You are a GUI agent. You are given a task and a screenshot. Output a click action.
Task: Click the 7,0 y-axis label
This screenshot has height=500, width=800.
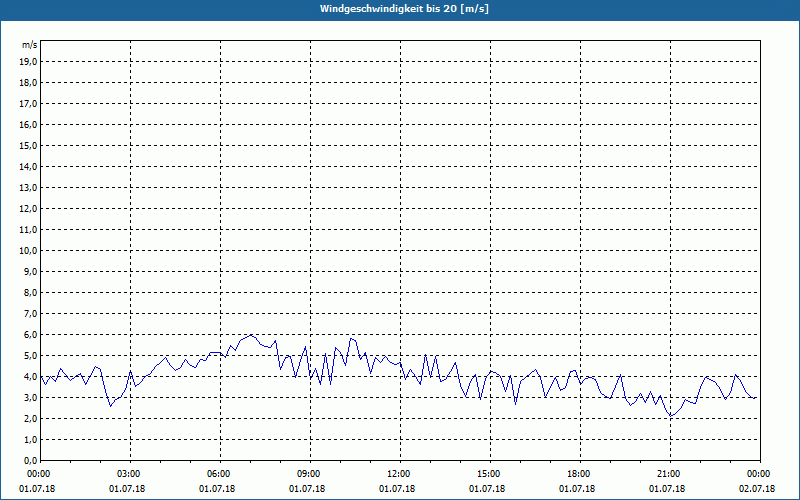(x=30, y=314)
